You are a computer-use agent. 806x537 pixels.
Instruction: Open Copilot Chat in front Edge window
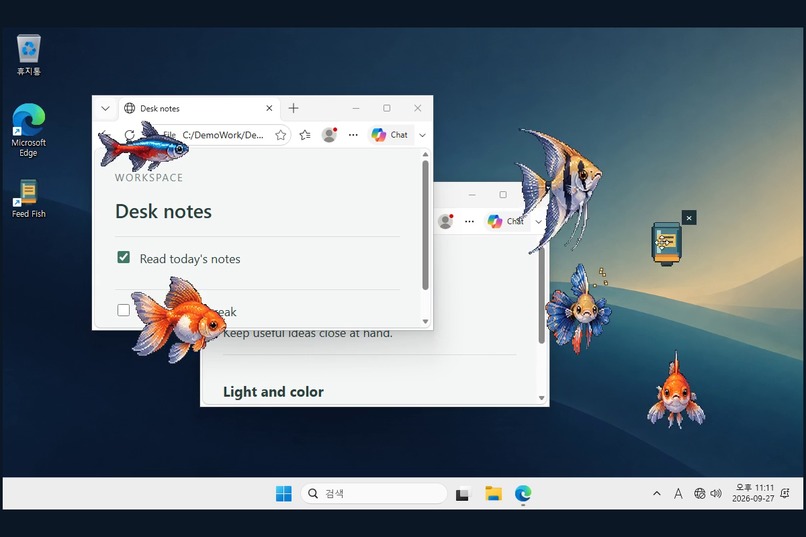pyautogui.click(x=390, y=135)
